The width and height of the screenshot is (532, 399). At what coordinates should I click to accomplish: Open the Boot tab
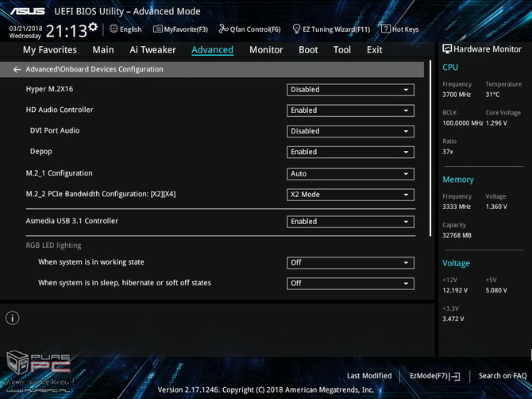pos(308,50)
